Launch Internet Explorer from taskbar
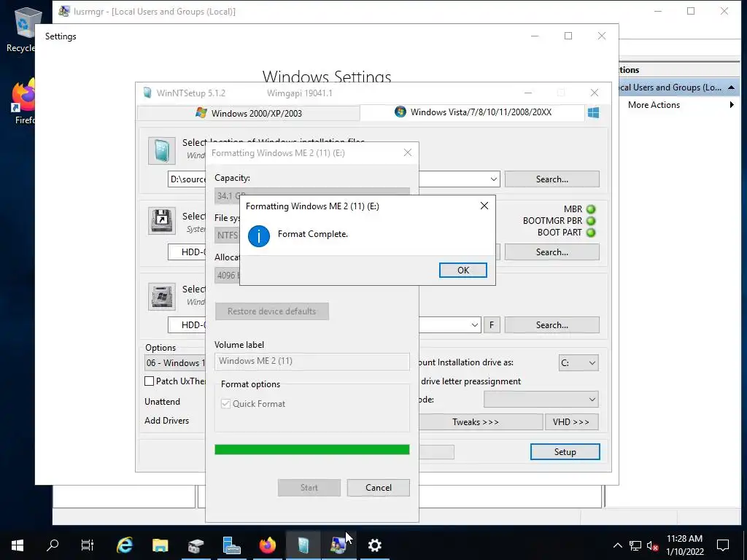The image size is (747, 560). [124, 545]
